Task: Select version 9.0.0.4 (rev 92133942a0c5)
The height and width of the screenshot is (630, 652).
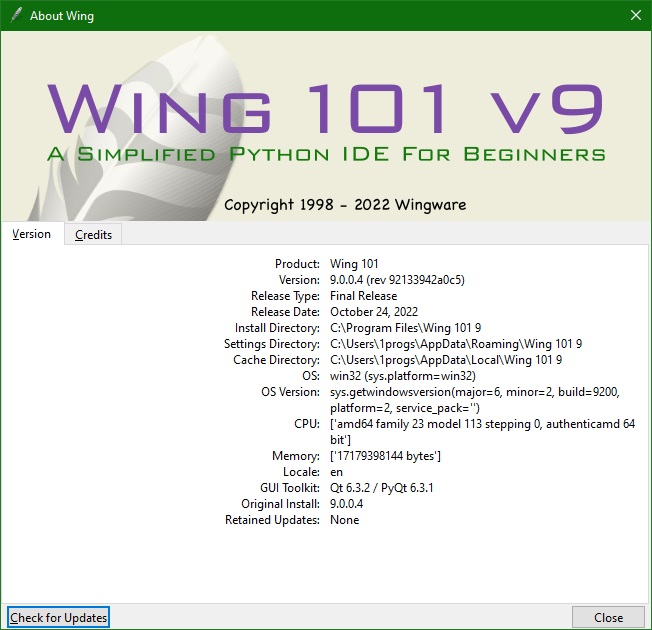Action: pyautogui.click(x=397, y=280)
